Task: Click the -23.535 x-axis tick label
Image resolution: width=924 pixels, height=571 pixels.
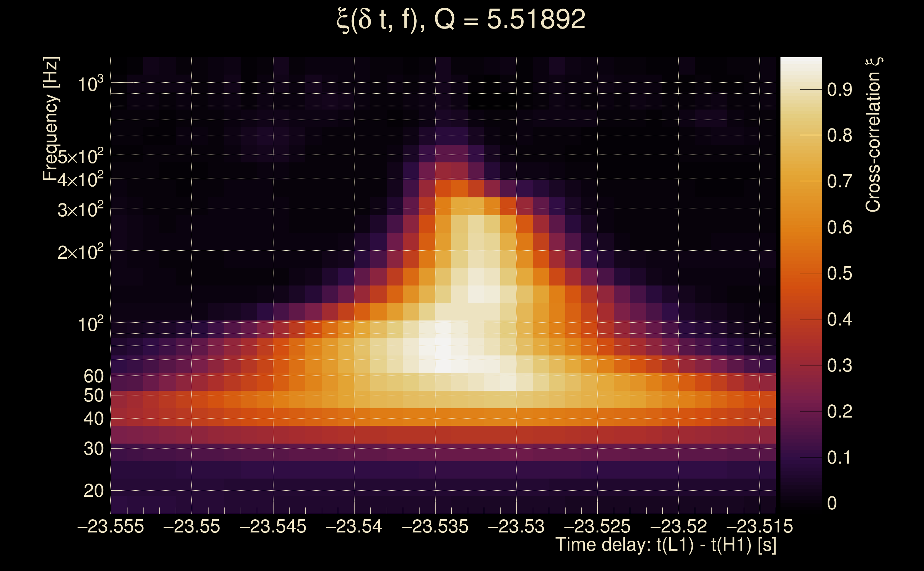Action: click(435, 527)
